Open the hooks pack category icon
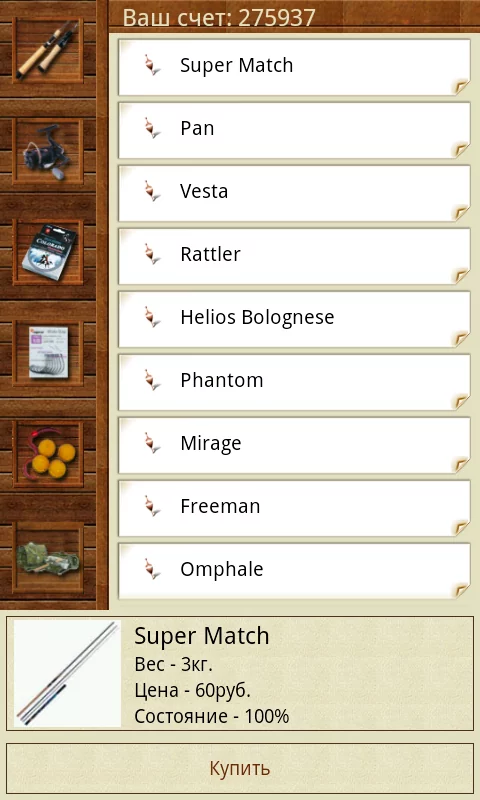 (x=48, y=353)
